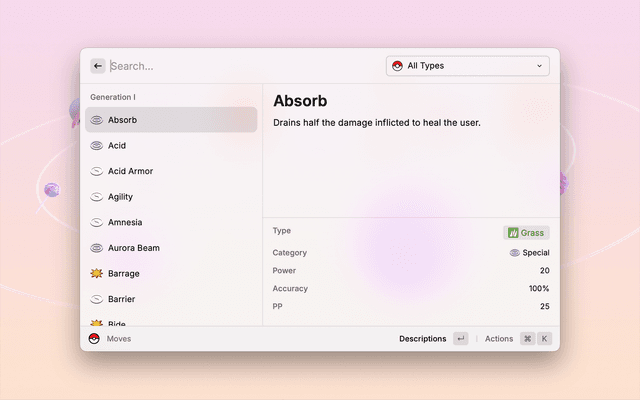
Task: Click the back arrow button
Action: point(98,66)
